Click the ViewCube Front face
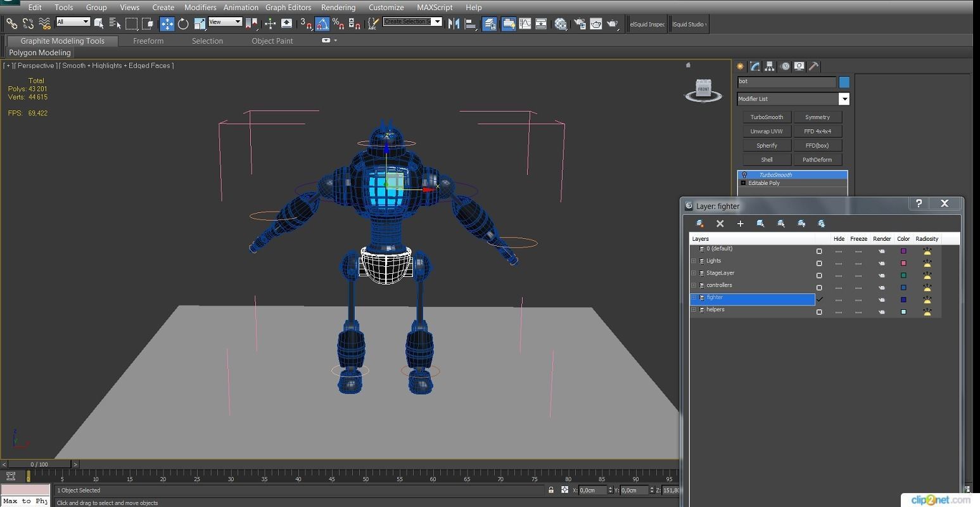Image resolution: width=980 pixels, height=507 pixels. (x=703, y=89)
